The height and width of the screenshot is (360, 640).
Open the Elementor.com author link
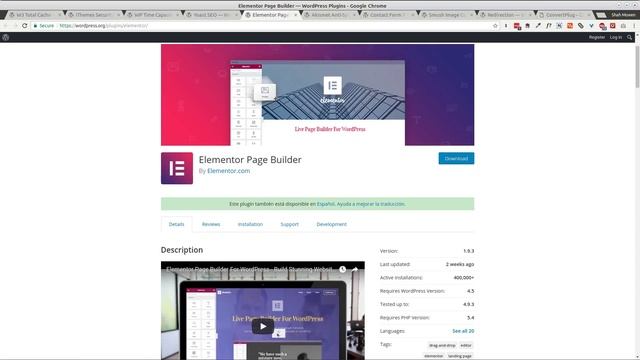tap(229, 171)
